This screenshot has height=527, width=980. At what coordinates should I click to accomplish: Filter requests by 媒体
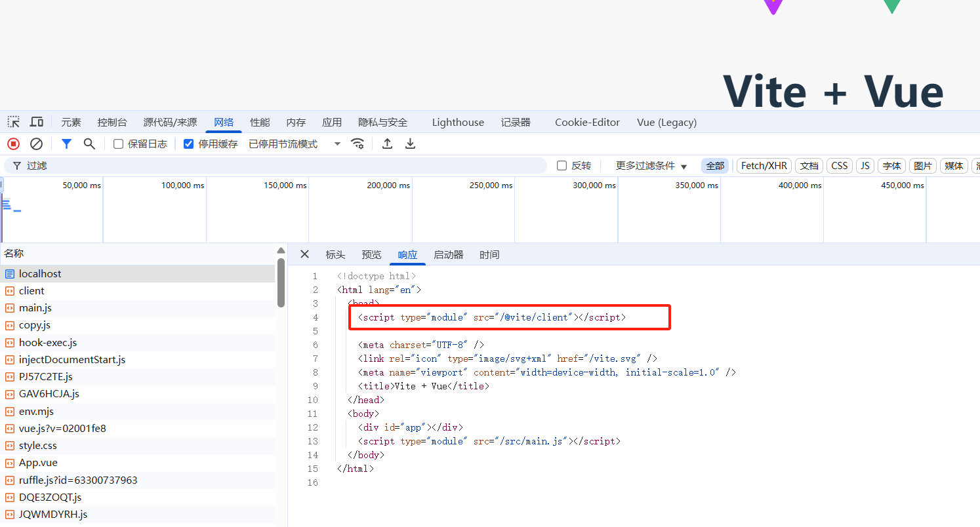(x=954, y=166)
